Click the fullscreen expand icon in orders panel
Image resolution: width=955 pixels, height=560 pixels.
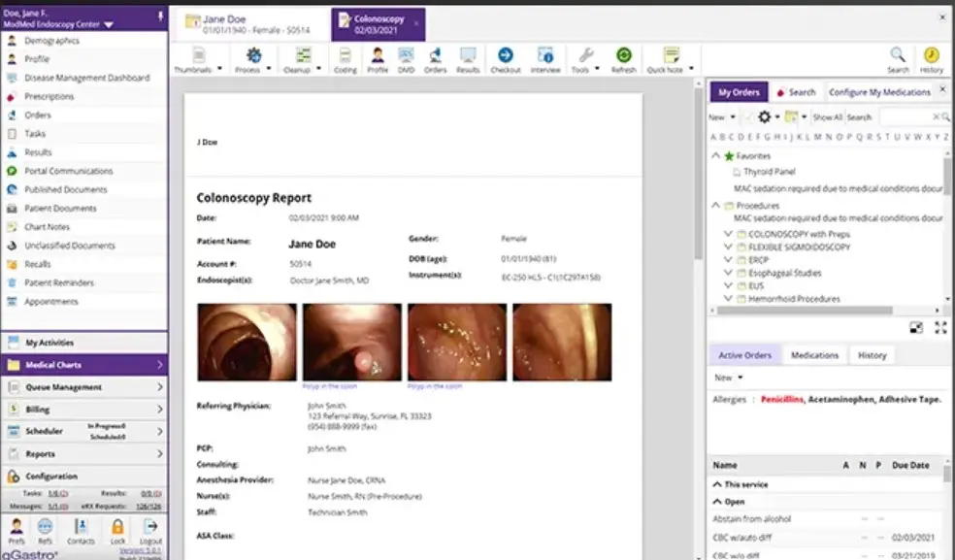pos(939,328)
